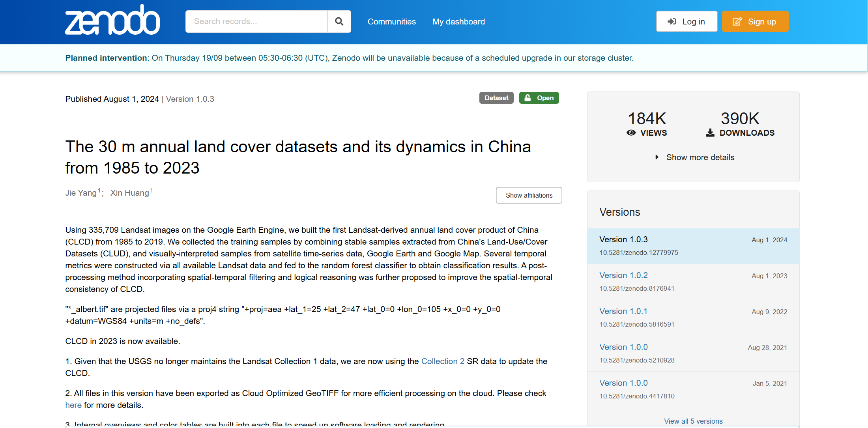
Task: Click the download icon beside DOWNLOADS
Action: pos(710,133)
